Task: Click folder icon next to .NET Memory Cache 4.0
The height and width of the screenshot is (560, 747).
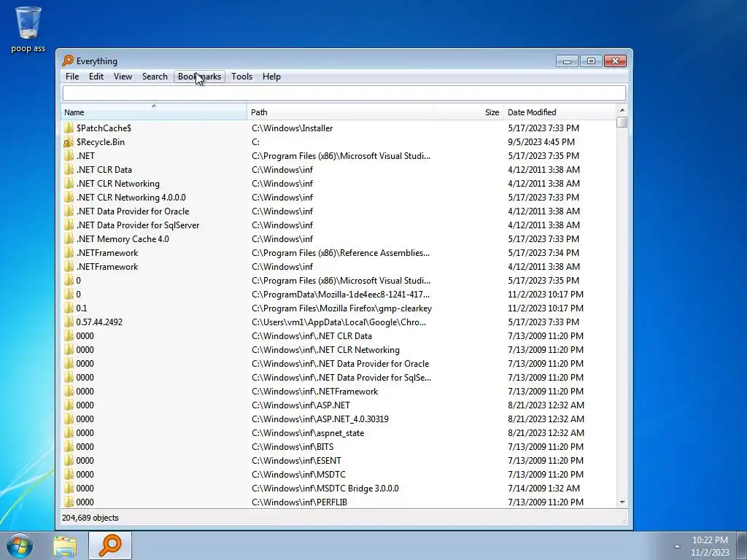Action: point(69,239)
